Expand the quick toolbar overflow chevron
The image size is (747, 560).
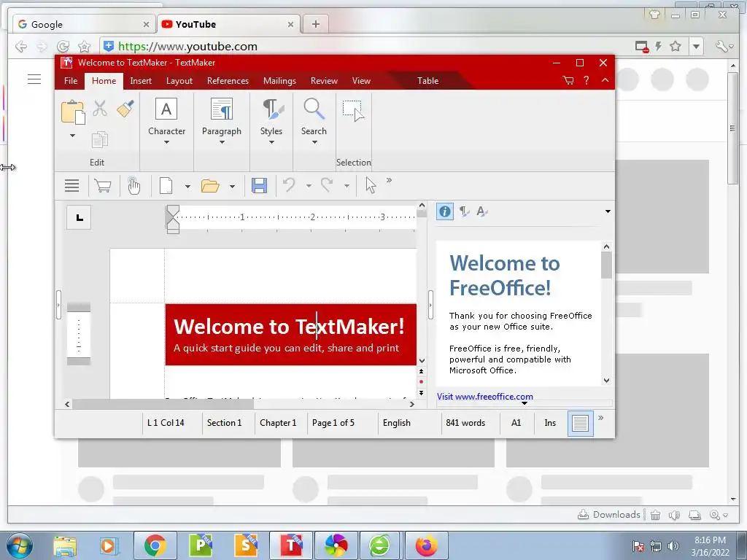point(390,180)
